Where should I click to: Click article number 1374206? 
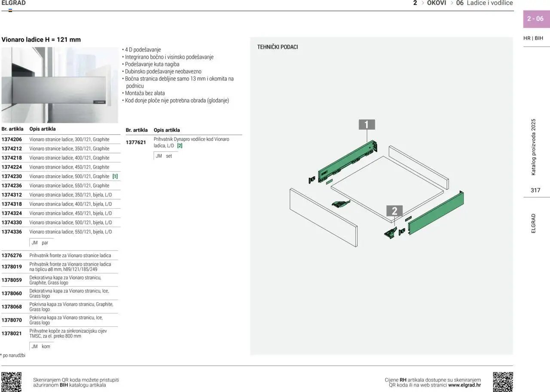coord(12,140)
